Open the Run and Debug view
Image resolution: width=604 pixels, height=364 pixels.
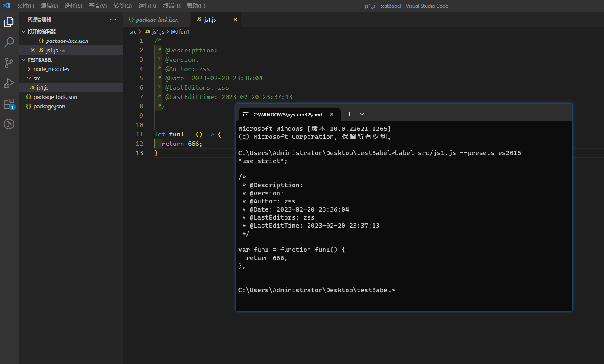pos(9,83)
